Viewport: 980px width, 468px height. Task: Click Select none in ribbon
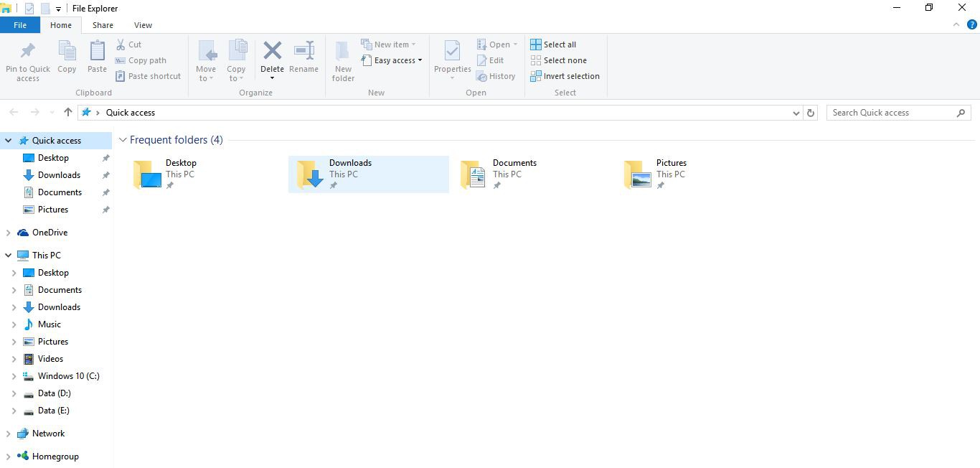coord(558,60)
